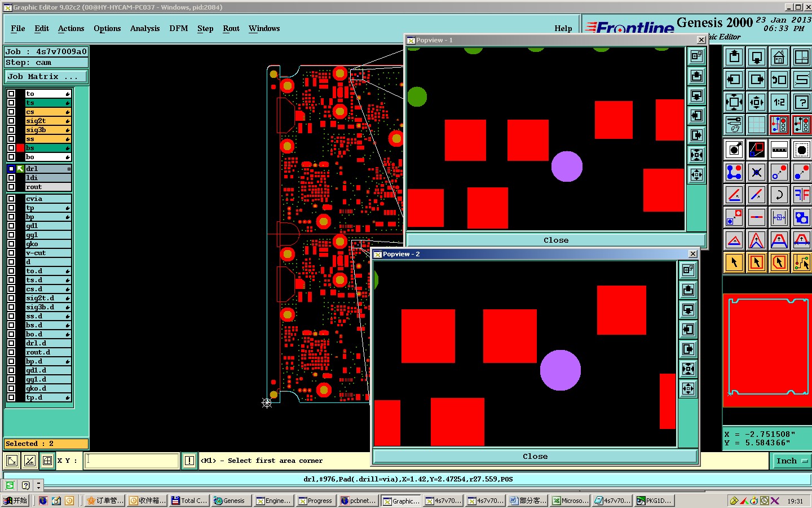Close Popview 1 using Close button
812x508 pixels.
(556, 240)
